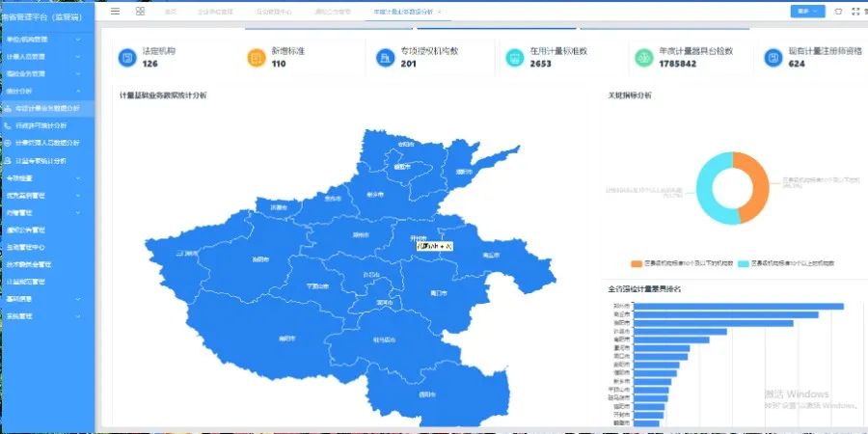The height and width of the screenshot is (434, 868).
Task: Expand the 单位/机构管理 sidebar menu
Action: [x=46, y=40]
